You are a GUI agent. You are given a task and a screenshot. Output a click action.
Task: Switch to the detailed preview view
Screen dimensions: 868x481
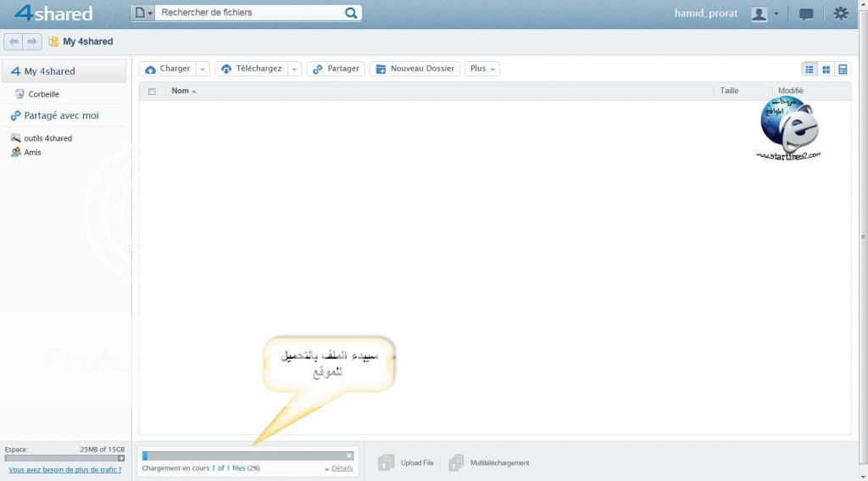(x=843, y=69)
